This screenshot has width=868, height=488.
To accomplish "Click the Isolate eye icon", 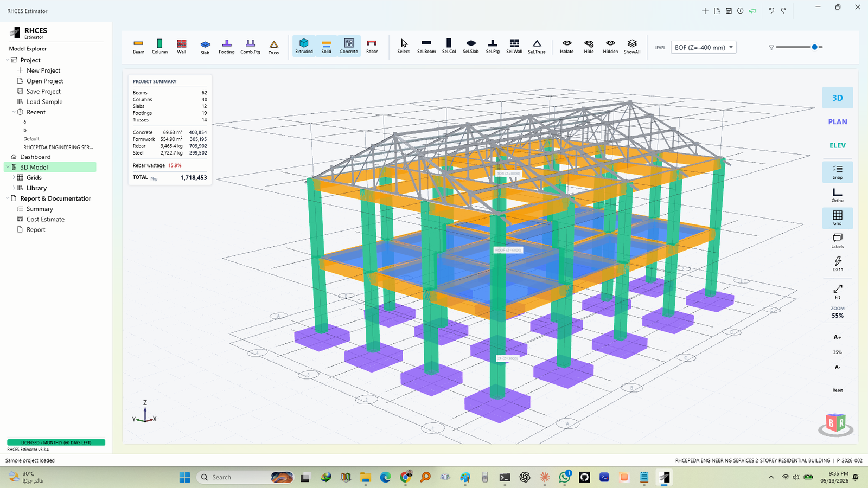I will pos(567,46).
